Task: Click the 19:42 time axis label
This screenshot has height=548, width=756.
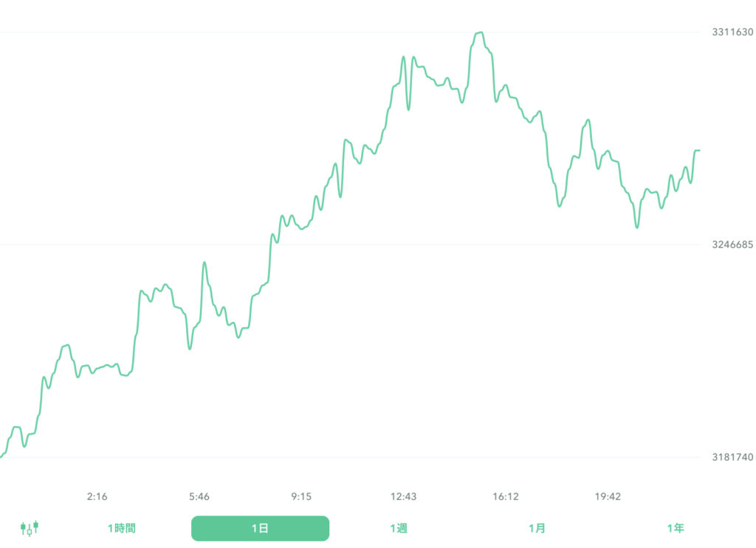Action: coord(607,497)
